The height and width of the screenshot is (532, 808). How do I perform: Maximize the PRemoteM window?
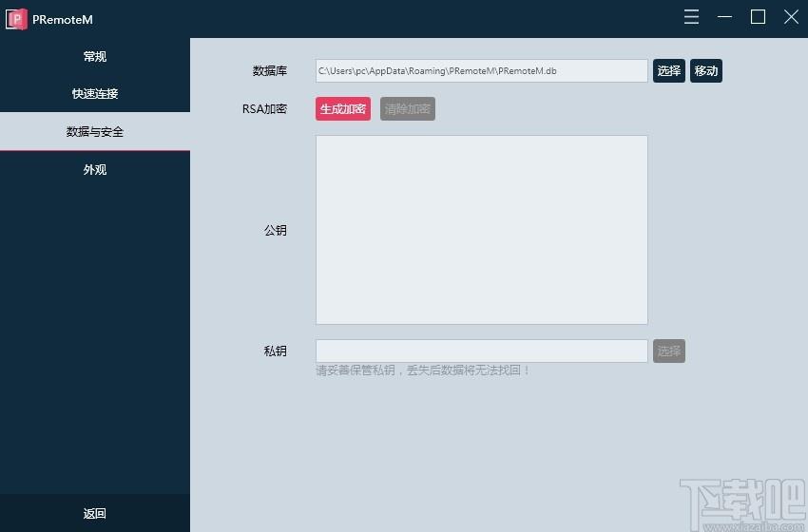pos(758,17)
